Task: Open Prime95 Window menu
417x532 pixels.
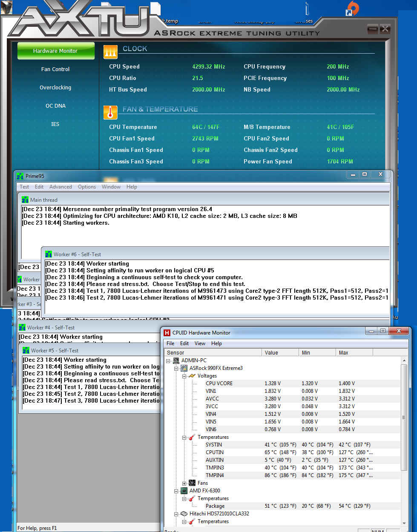Action: [111, 187]
